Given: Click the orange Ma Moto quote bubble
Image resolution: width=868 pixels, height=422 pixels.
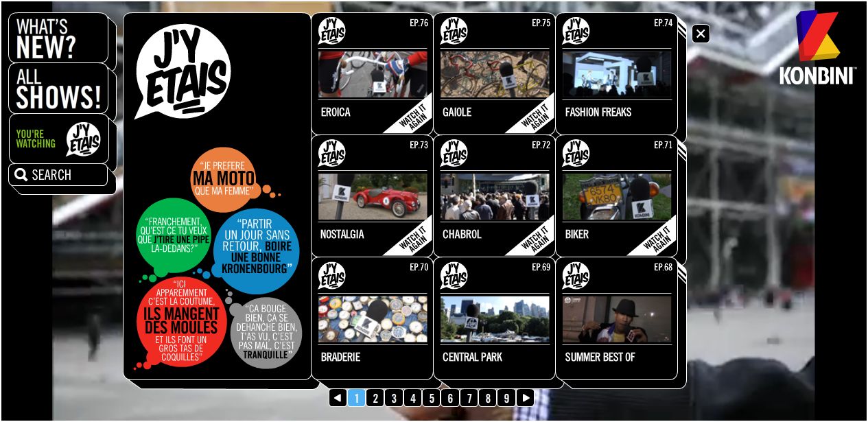Looking at the screenshot, I should (x=223, y=180).
